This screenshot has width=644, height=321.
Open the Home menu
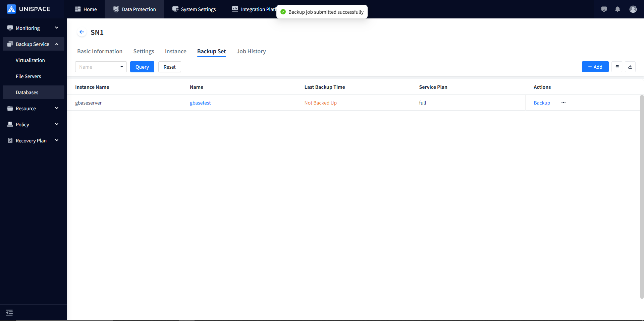86,9
